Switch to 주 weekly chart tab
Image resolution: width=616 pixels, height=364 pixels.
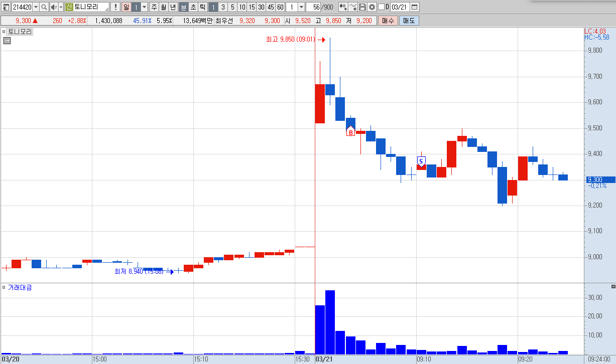click(154, 7)
